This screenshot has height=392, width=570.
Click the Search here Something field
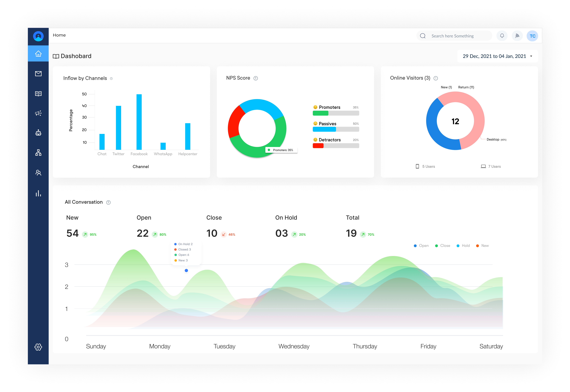tap(454, 36)
